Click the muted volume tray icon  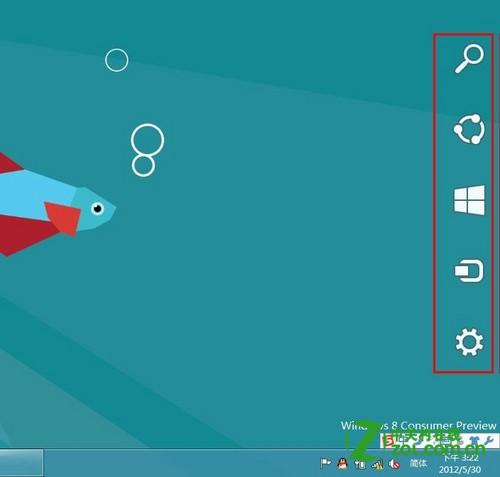(x=394, y=464)
